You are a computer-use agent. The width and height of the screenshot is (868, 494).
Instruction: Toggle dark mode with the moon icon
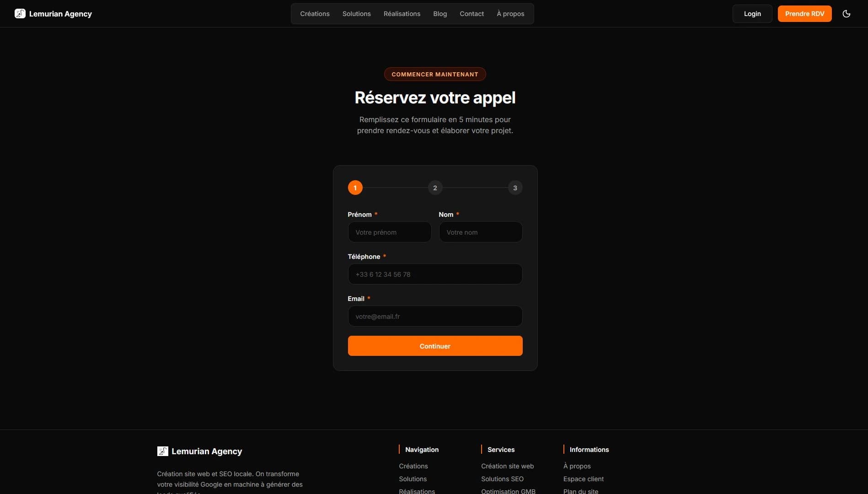847,14
